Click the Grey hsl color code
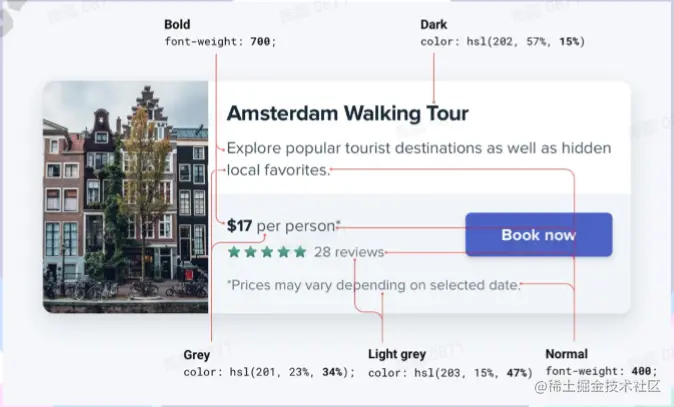This screenshot has height=407, width=674. 269,372
